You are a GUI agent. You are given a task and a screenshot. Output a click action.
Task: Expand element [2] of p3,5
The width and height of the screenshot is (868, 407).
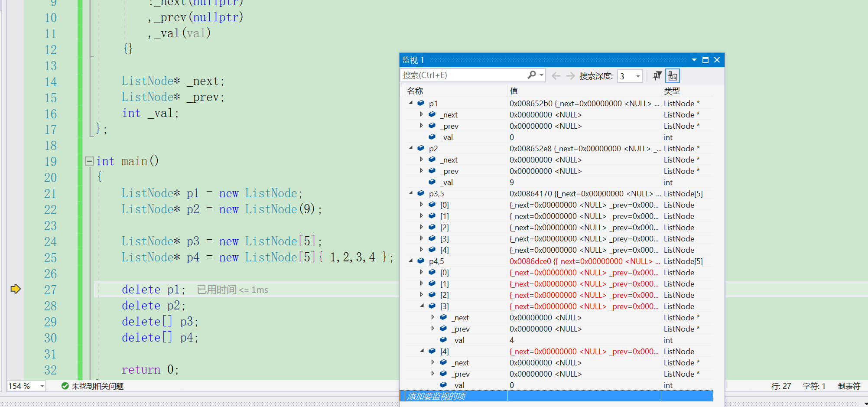coord(421,227)
